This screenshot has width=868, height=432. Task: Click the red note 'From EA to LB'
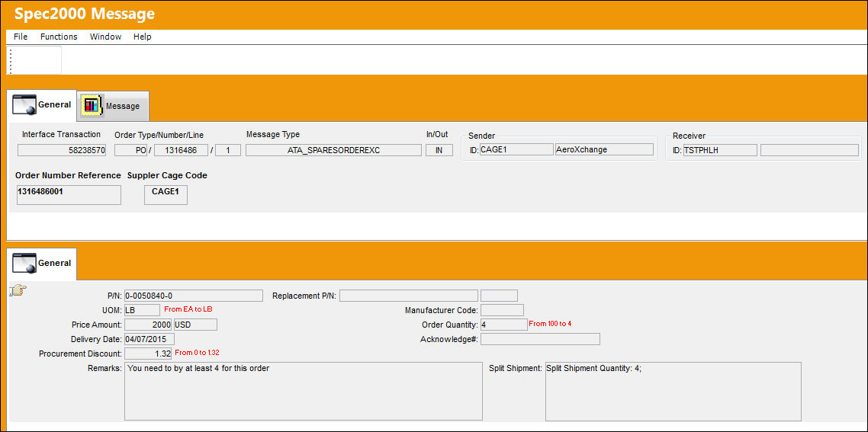pyautogui.click(x=188, y=309)
